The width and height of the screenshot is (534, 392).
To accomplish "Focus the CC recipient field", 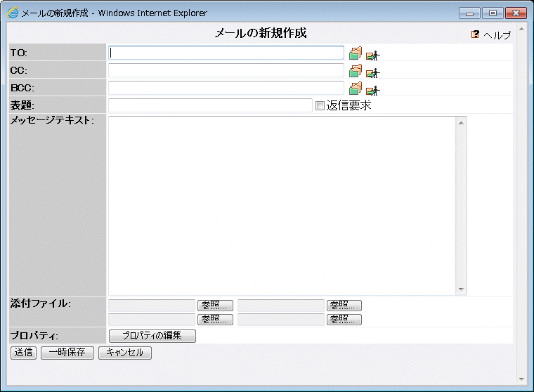I will point(226,70).
